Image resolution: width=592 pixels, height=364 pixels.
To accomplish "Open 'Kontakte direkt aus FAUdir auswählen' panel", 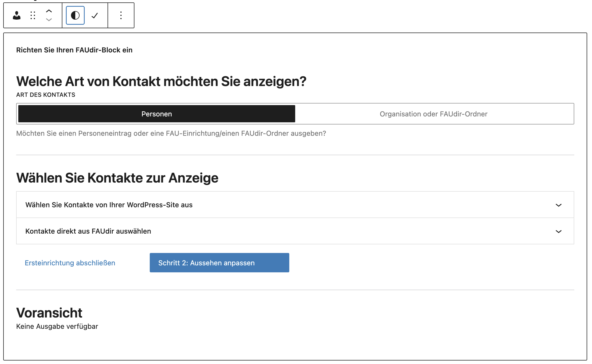I will (88, 231).
